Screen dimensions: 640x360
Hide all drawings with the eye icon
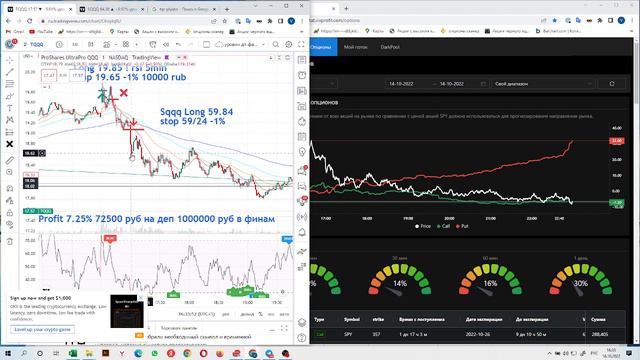(x=10, y=224)
